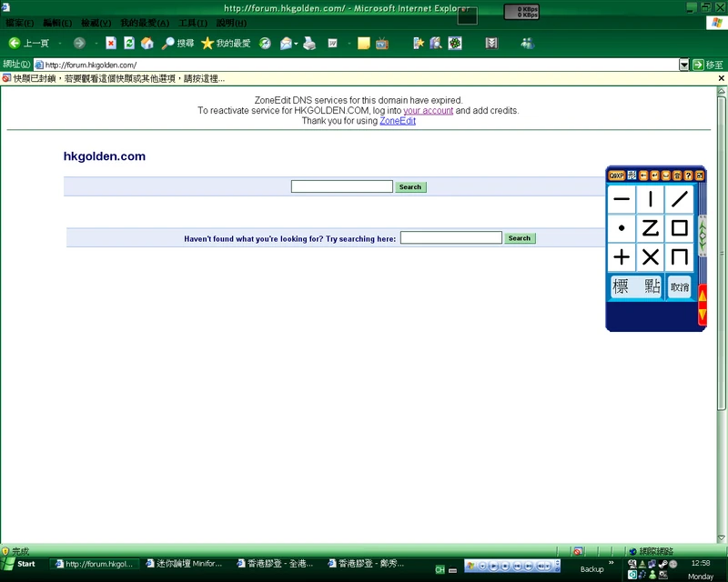Go to the Home page icon
The width and height of the screenshot is (728, 582).
147,43
